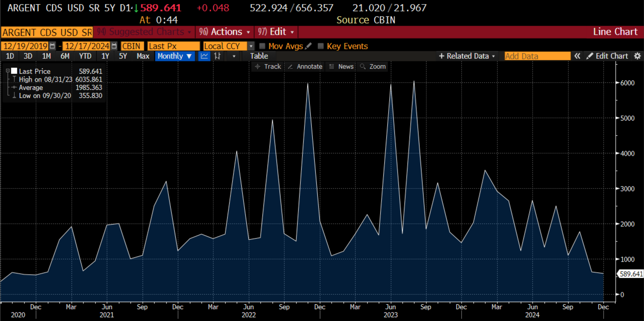Open the Actions menu
Screen dimensions: 644x321
(x=224, y=32)
